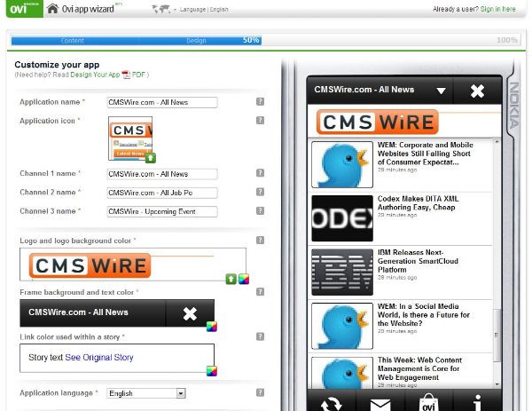
Task: Open help for Link color setting
Action: pos(260,336)
